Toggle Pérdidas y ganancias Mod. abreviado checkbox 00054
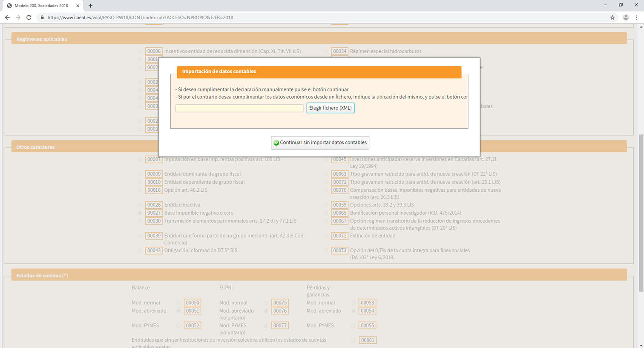 [353, 311]
